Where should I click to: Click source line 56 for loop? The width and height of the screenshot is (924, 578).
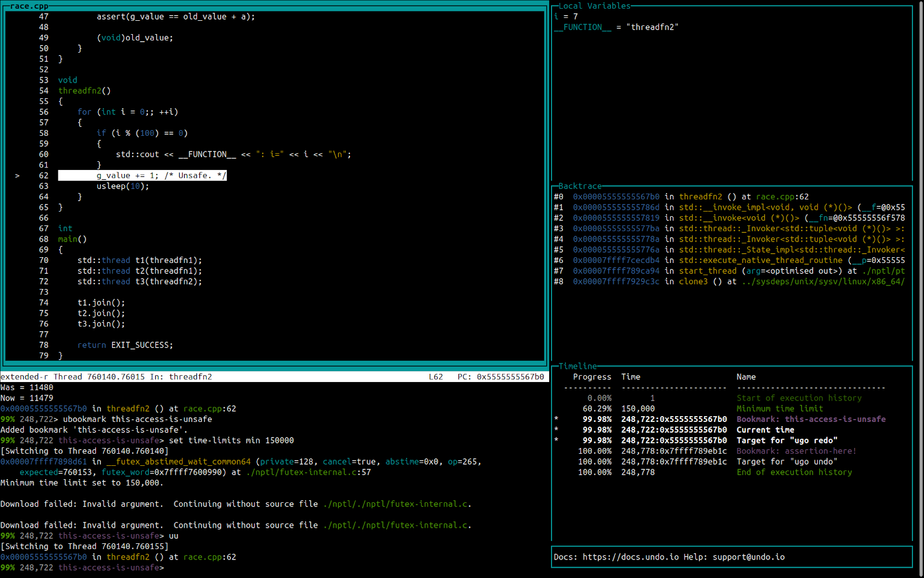(x=128, y=112)
